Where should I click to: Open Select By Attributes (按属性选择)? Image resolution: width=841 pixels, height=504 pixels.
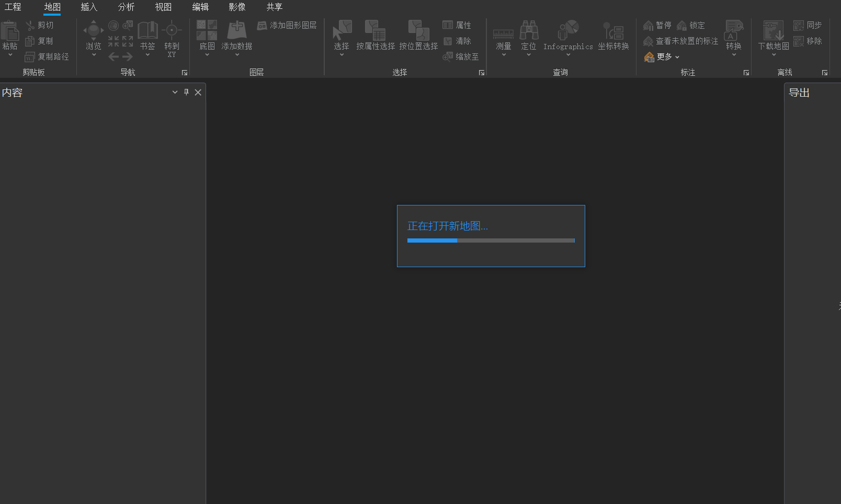pos(376,36)
